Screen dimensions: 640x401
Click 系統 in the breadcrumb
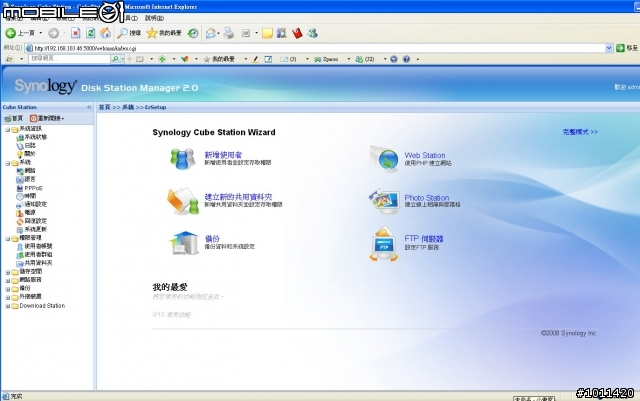point(128,107)
